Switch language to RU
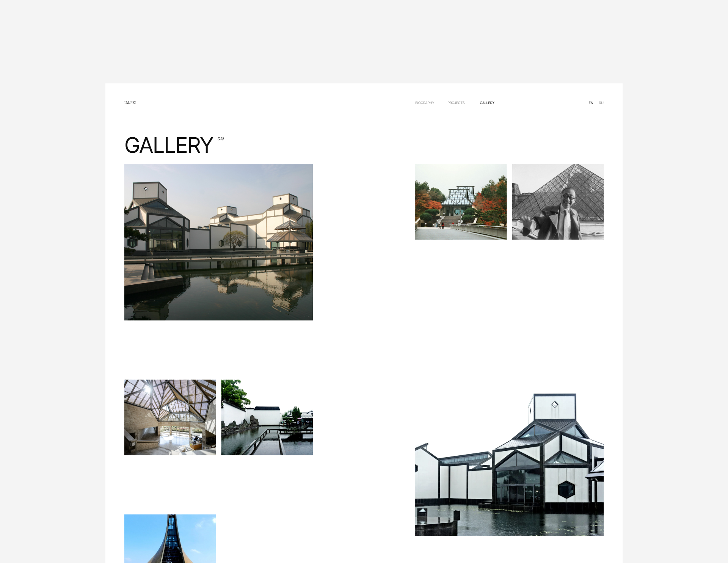The height and width of the screenshot is (563, 728). point(601,103)
